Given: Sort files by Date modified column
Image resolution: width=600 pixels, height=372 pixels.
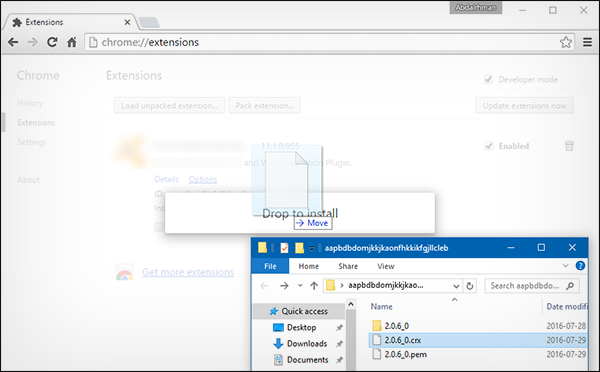Looking at the screenshot, I should (x=567, y=307).
